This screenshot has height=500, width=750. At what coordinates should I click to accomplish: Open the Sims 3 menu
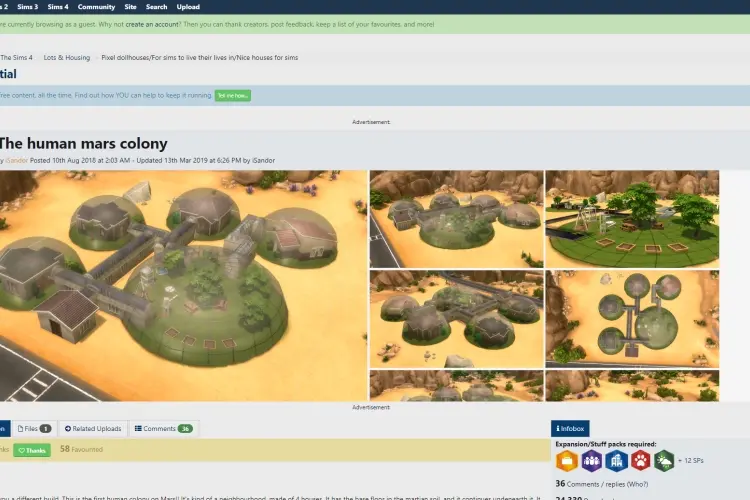[x=28, y=7]
